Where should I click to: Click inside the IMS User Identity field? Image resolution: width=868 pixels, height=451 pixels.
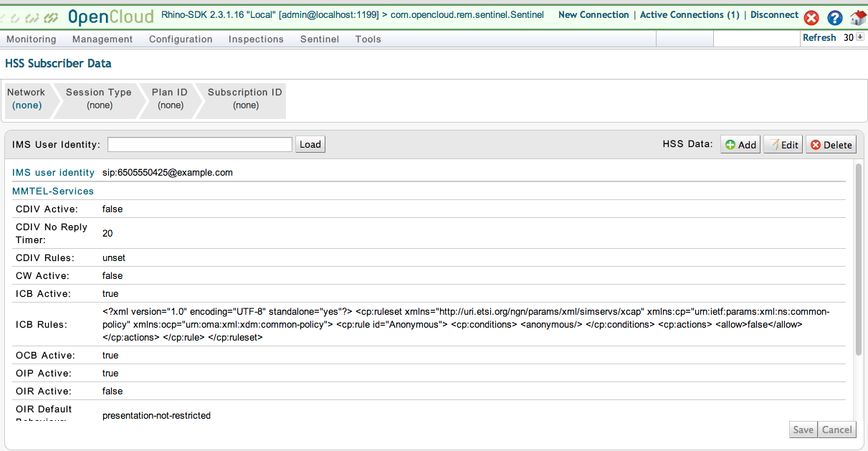[x=199, y=144]
